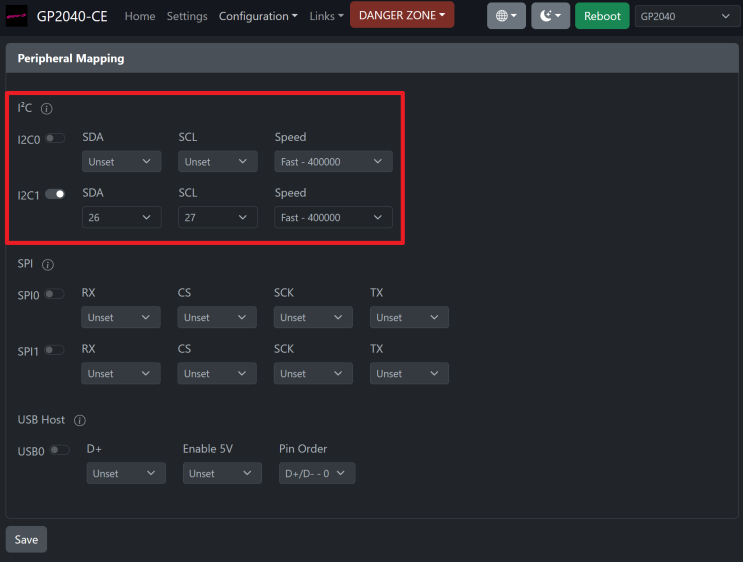Open the SPI0 SCK pin dropdown
The width and height of the screenshot is (743, 562).
pyautogui.click(x=313, y=317)
